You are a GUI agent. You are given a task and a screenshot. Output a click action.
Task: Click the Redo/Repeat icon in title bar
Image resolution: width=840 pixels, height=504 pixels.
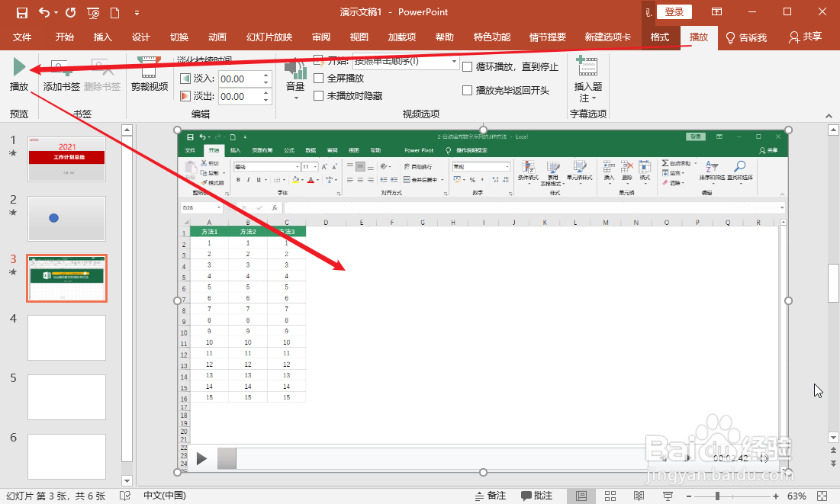point(70,12)
